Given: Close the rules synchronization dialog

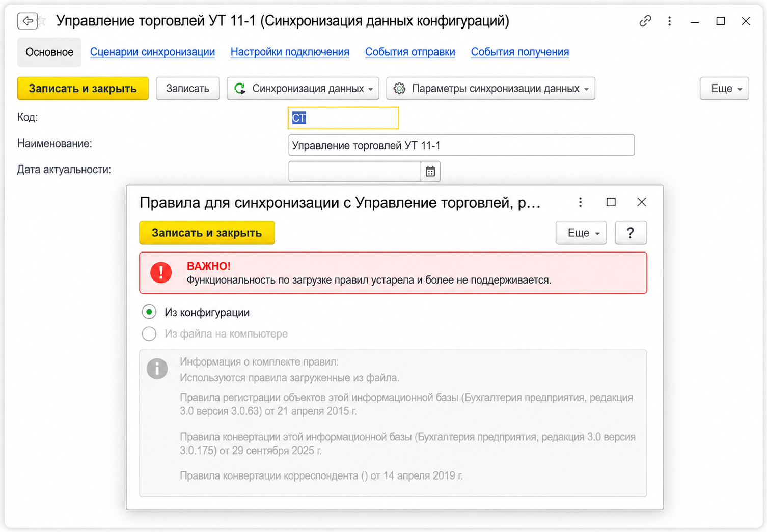Looking at the screenshot, I should [642, 202].
